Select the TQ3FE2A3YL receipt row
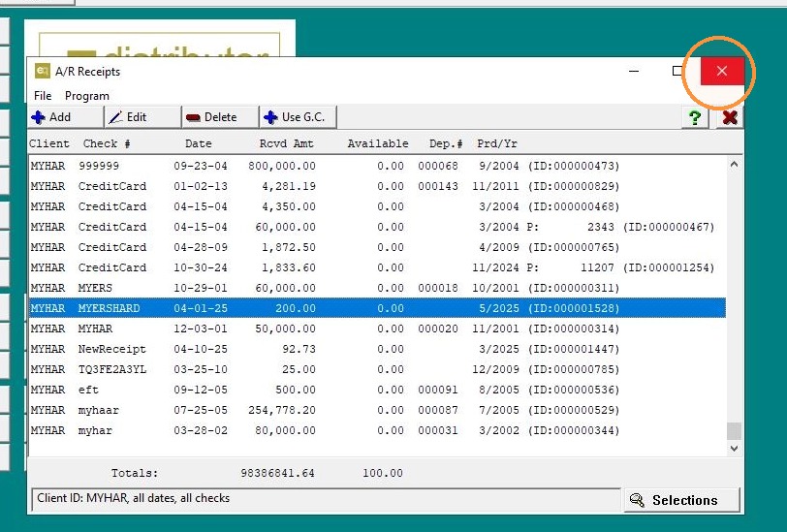Screen dimensions: 787x532 click(x=377, y=369)
